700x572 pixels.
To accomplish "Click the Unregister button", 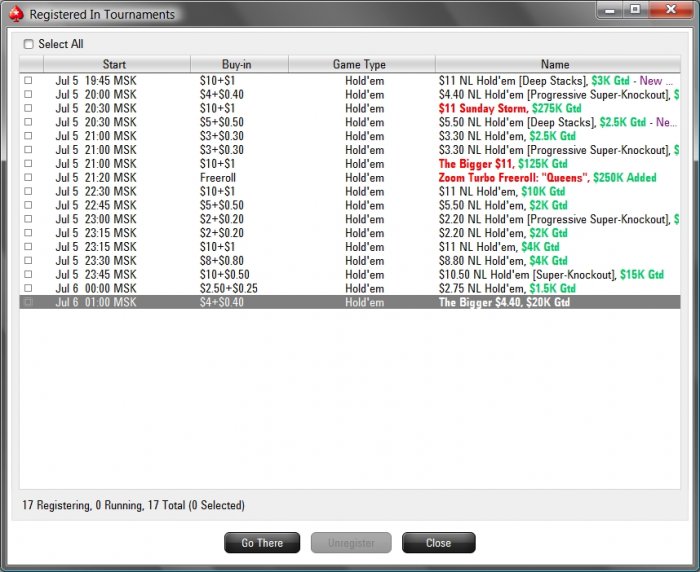I will tap(351, 543).
